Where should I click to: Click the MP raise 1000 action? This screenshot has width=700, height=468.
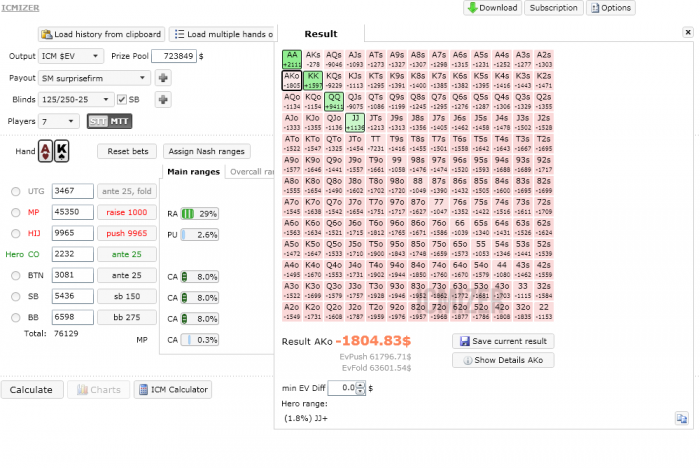127,212
